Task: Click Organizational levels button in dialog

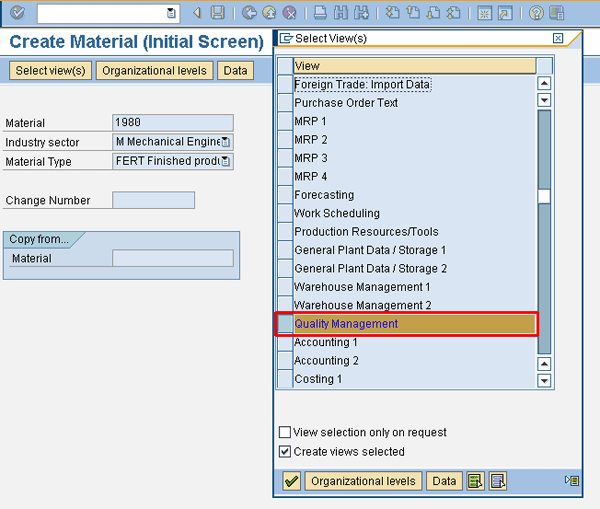Action: (363, 481)
